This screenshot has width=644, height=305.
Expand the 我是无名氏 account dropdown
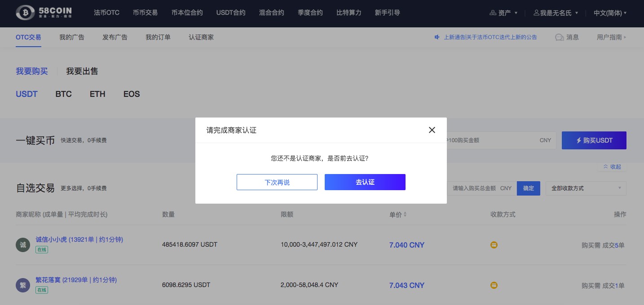[x=556, y=13]
